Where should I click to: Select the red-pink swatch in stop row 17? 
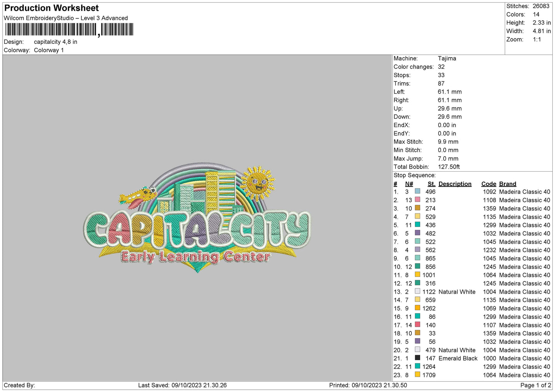point(417,324)
